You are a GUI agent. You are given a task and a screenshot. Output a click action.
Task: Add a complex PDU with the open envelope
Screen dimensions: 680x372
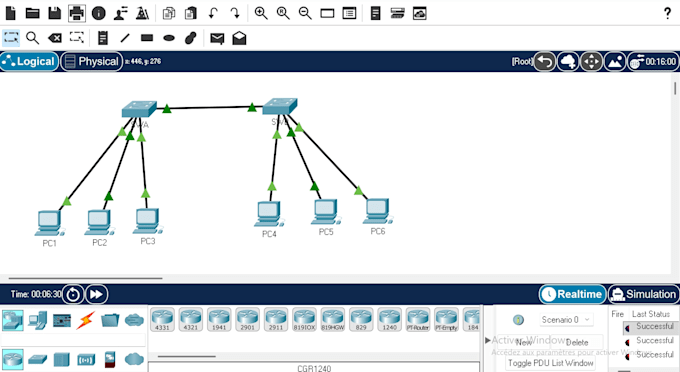click(x=239, y=38)
